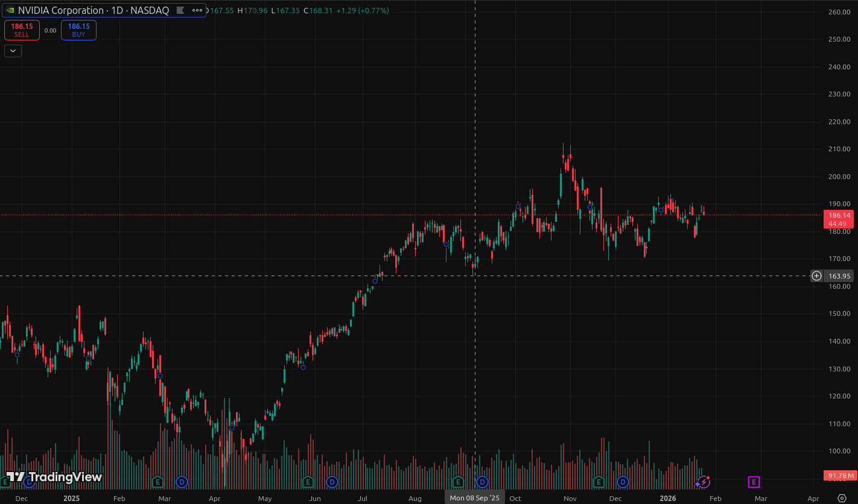The image size is (858, 504).
Task: Open the earnings E marker between Aug and Oct
Action: (458, 482)
